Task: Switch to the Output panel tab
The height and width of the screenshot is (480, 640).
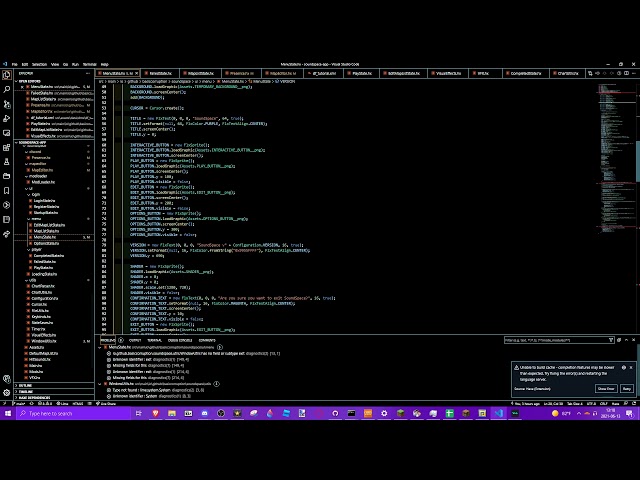Action: tap(135, 340)
